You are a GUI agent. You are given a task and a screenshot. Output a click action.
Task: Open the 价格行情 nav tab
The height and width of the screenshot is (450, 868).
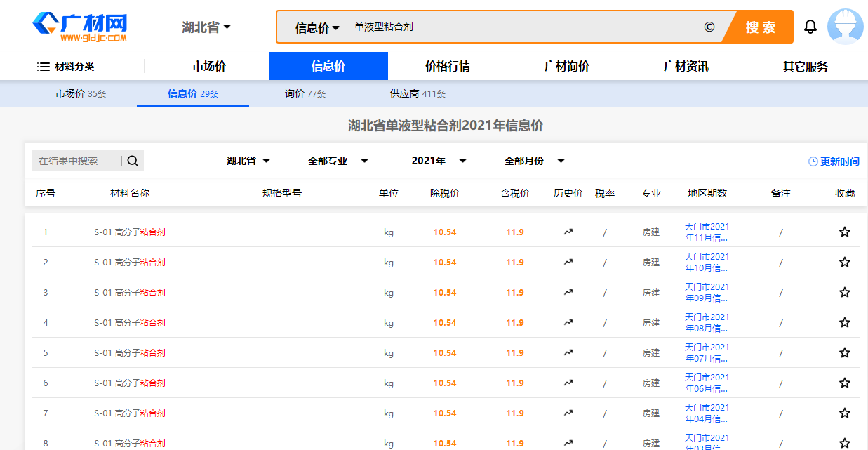[x=448, y=67]
